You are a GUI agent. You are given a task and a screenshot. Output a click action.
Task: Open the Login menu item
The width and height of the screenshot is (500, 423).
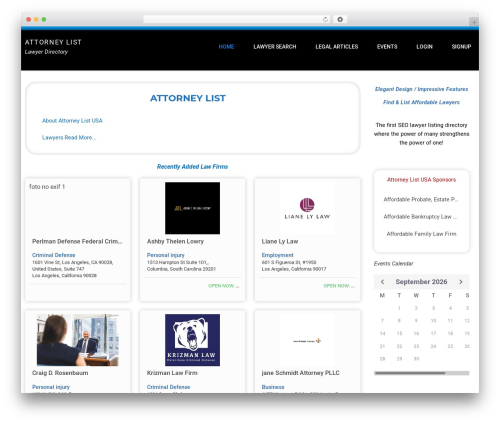coord(424,47)
